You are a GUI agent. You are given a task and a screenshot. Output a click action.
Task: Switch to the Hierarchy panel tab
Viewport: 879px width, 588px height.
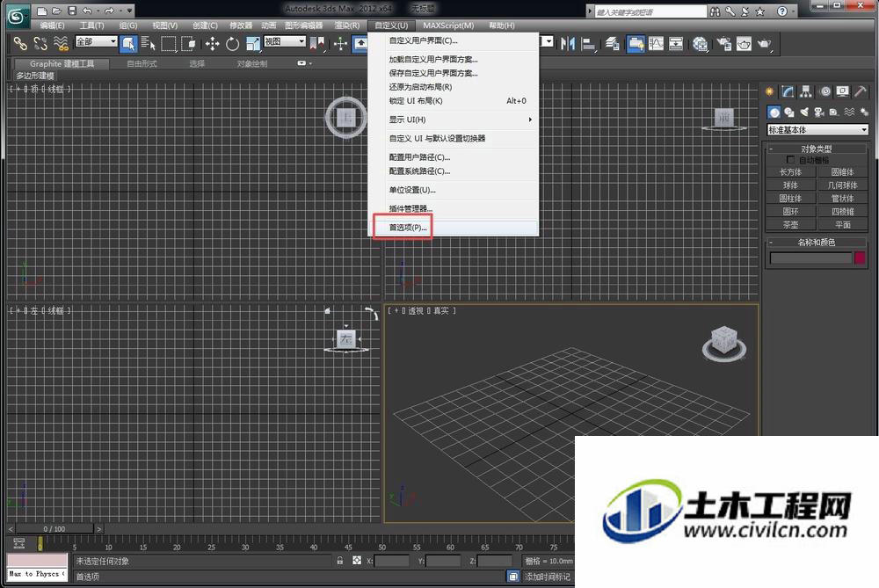click(x=806, y=91)
